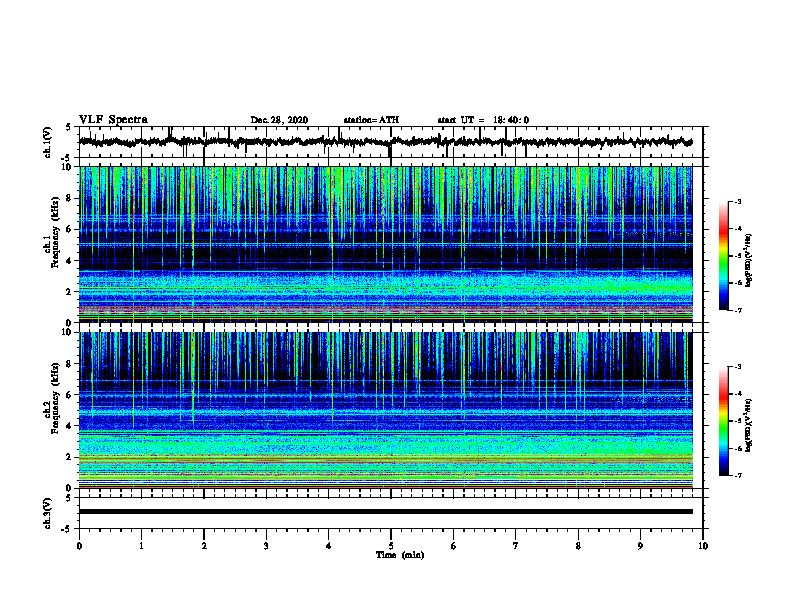This screenshot has height=612, width=792.
Task: Click the "-7" label on ch.1 color bar
Action: tap(738, 310)
